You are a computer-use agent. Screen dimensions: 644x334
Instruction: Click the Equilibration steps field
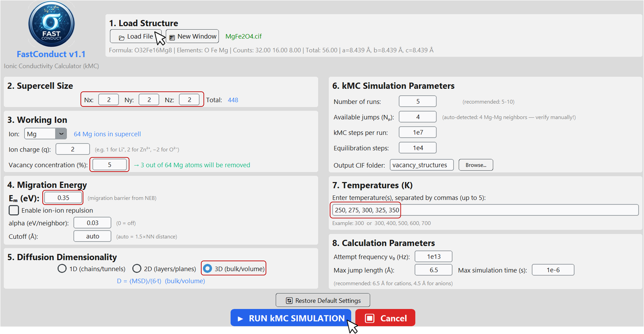coord(418,148)
